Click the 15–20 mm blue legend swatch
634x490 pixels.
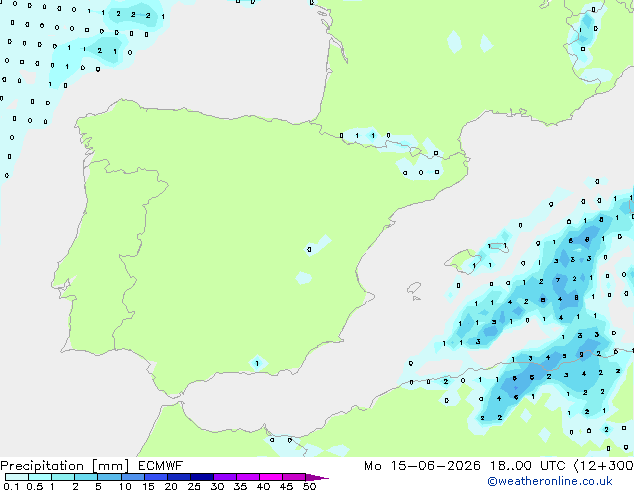click(156, 477)
